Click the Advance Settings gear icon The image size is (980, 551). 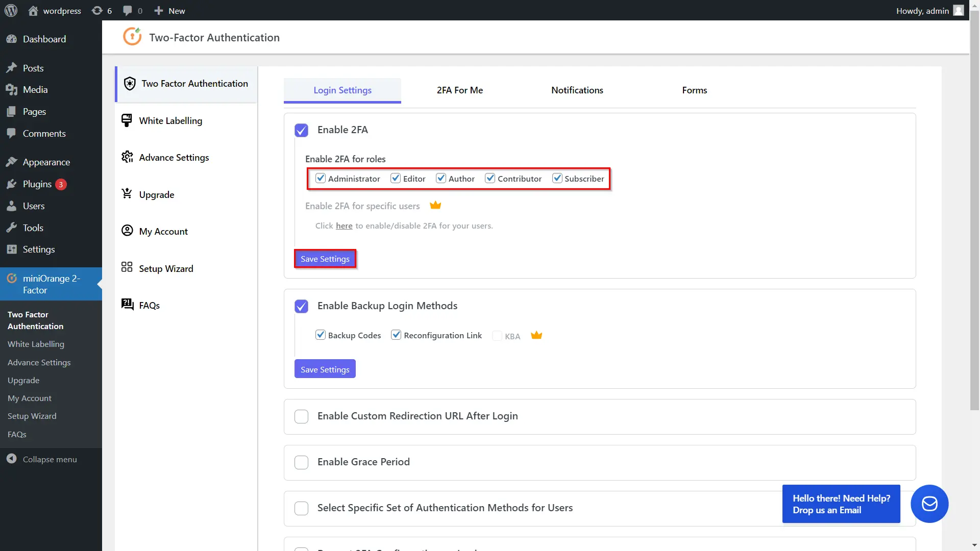(127, 157)
